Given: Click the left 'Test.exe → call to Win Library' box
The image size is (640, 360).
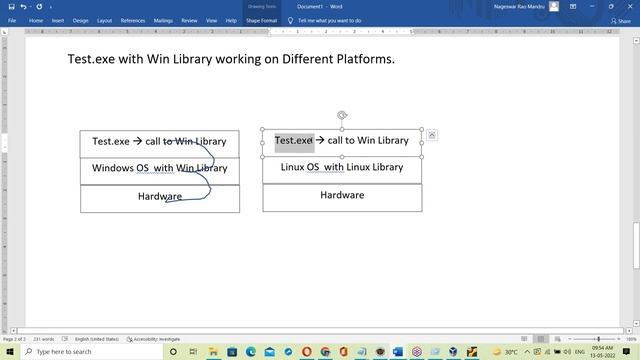Looking at the screenshot, I should click(x=160, y=144).
